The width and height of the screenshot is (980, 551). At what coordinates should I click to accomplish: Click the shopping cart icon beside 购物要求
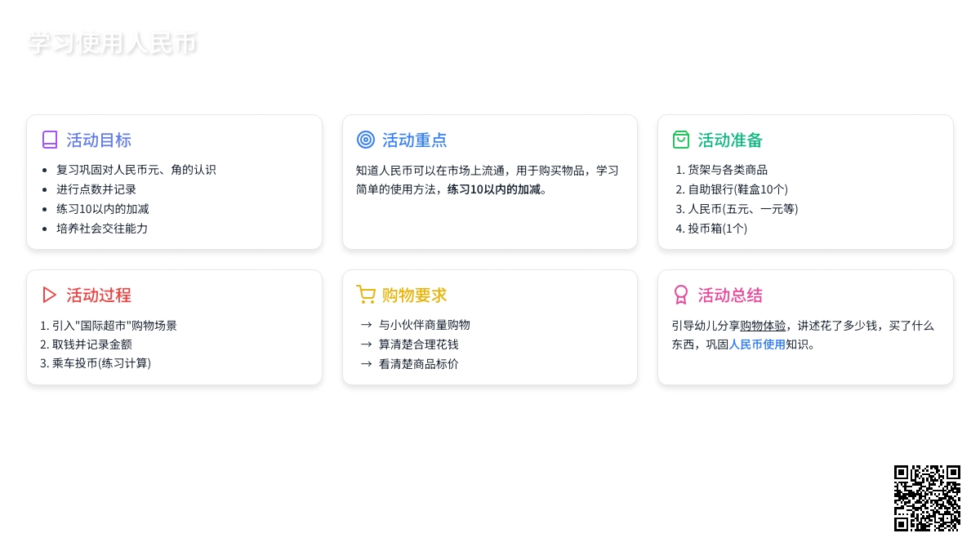click(366, 295)
